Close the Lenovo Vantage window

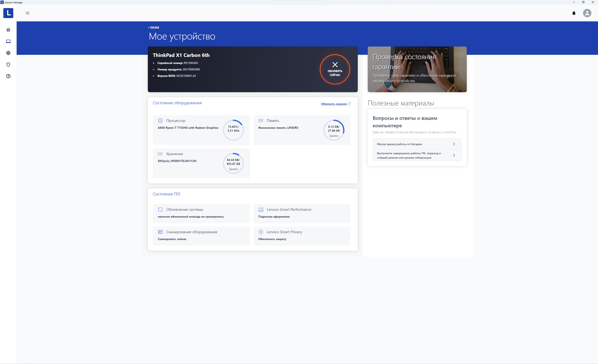pyautogui.click(x=593, y=2)
